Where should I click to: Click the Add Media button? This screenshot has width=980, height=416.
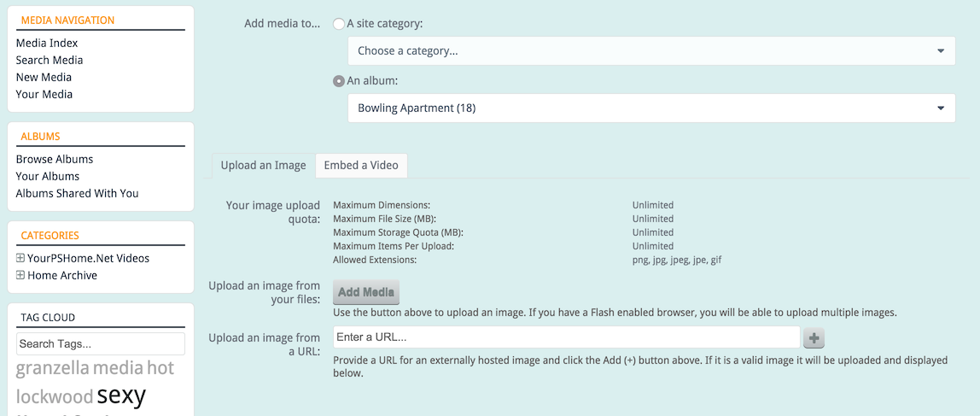point(366,292)
